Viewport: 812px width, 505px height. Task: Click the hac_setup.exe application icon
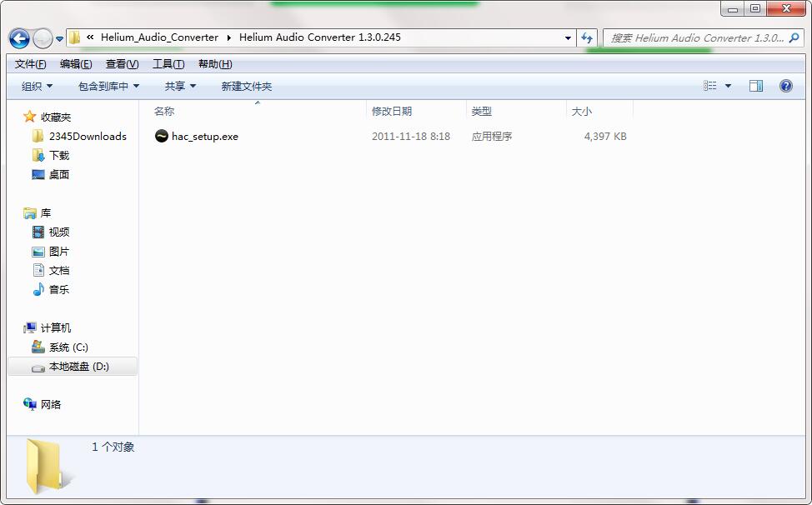tap(162, 136)
